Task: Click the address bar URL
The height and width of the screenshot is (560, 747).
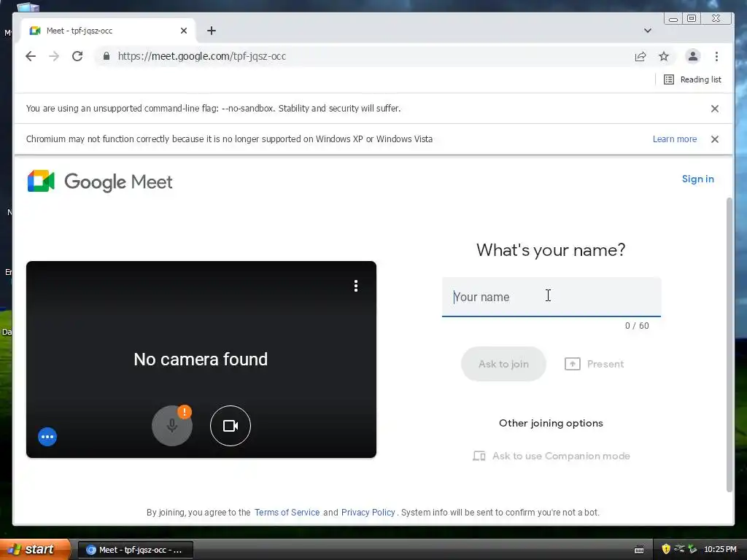Action: (201, 56)
